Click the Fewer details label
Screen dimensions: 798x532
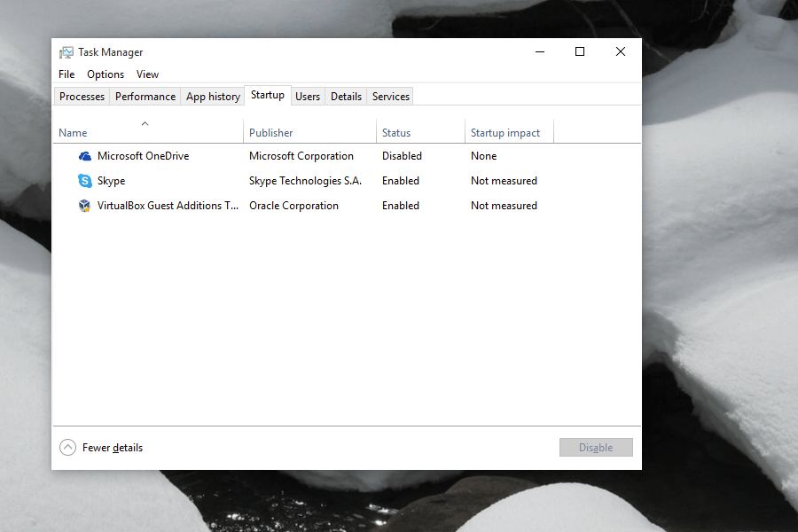click(x=113, y=448)
